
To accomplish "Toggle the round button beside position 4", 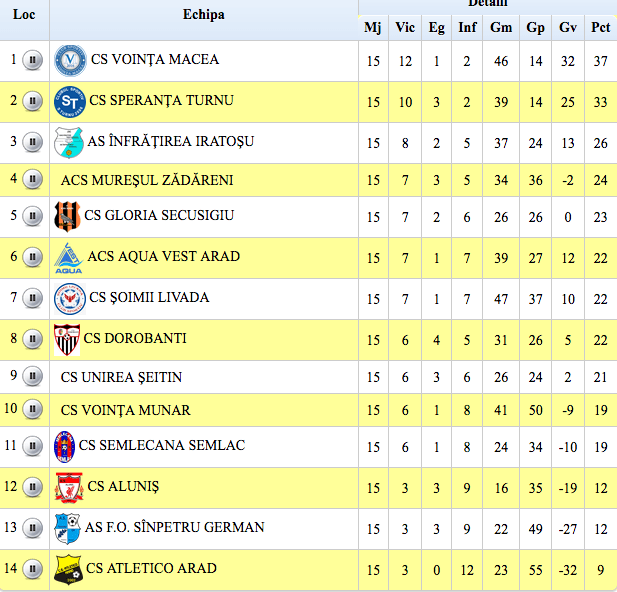I will click(x=33, y=180).
